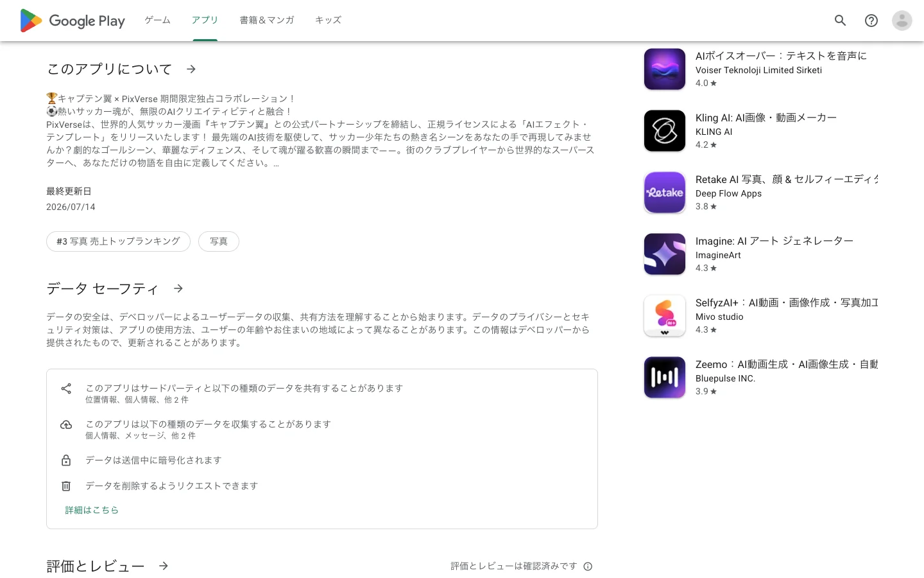Switch to アプリ tab

click(205, 20)
